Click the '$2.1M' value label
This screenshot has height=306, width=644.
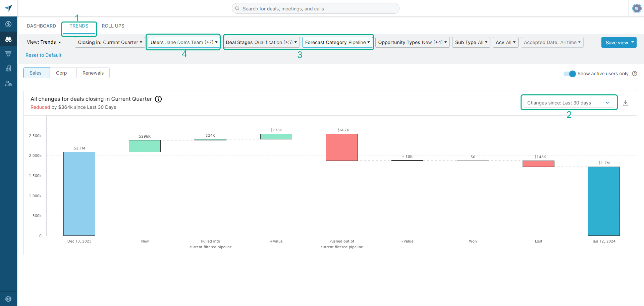pos(79,148)
